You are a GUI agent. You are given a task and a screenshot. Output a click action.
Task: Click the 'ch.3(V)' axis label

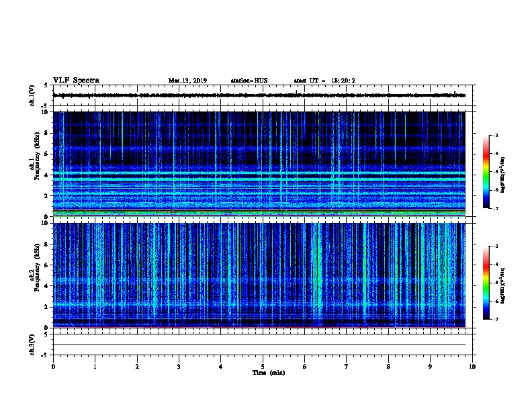click(32, 345)
